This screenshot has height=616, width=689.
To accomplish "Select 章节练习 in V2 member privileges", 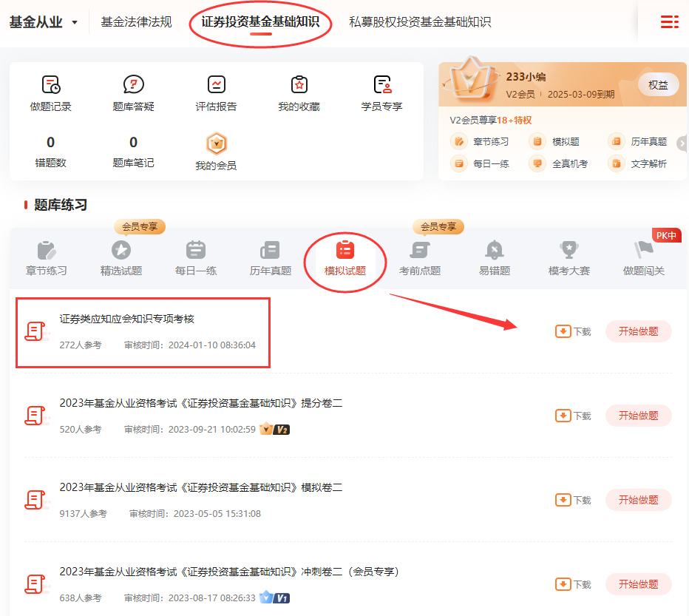I will 480,141.
